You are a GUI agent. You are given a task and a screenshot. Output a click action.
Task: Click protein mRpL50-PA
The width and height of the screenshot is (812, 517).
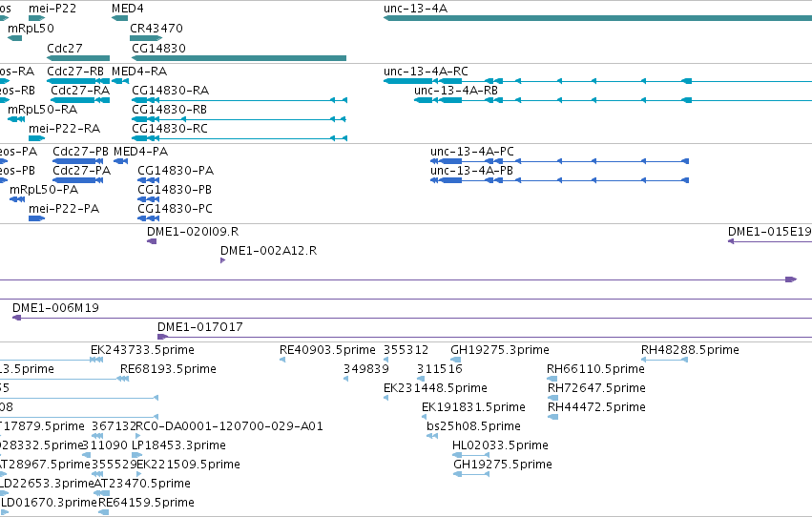[17, 199]
